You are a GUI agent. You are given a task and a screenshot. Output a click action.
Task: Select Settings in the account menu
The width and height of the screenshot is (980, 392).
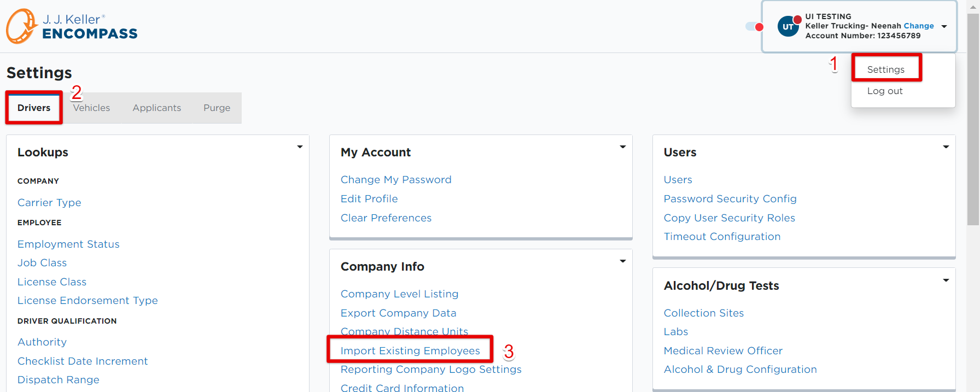tap(886, 69)
